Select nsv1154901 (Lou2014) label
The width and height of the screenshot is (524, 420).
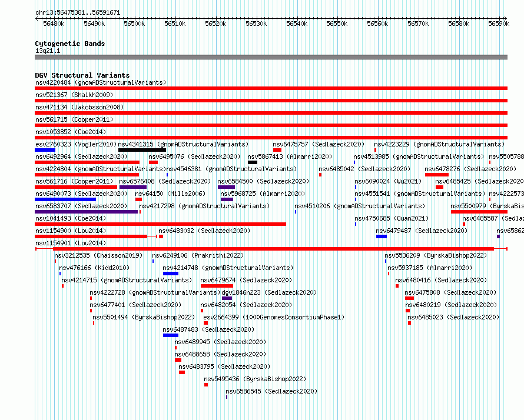(71, 243)
